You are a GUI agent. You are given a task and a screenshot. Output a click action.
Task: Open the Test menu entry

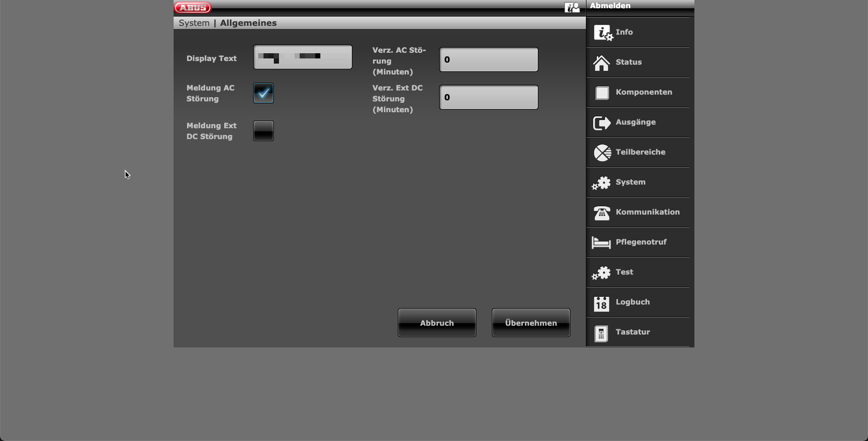coord(624,272)
